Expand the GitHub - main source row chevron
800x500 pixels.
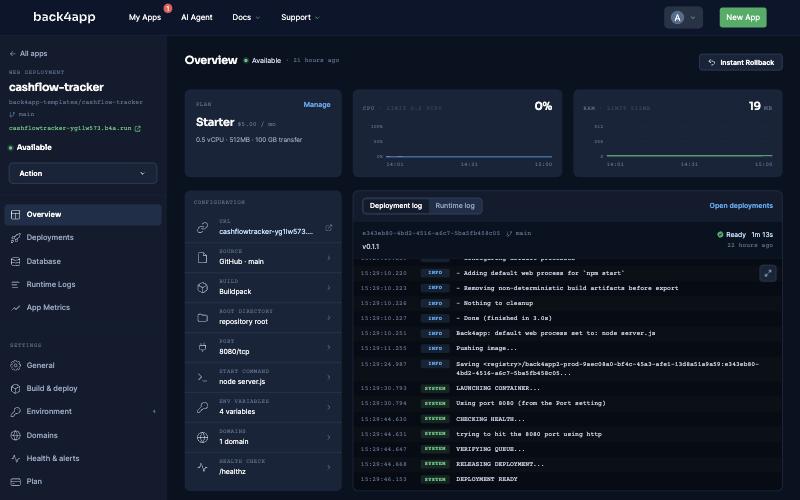pos(329,258)
